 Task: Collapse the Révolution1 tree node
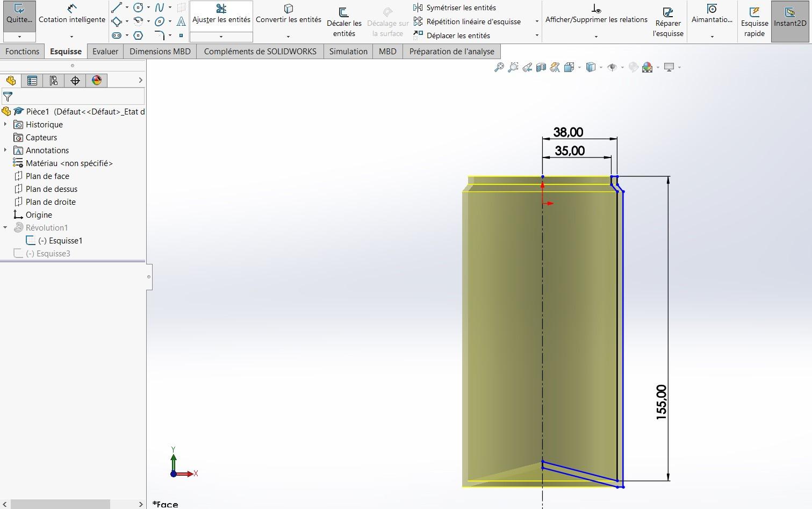pyautogui.click(x=5, y=227)
